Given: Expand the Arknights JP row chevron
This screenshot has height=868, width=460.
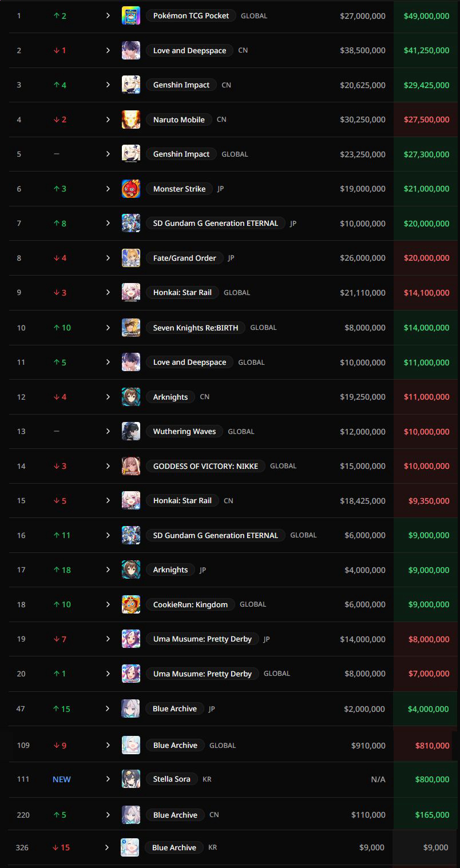Looking at the screenshot, I should click(x=108, y=570).
